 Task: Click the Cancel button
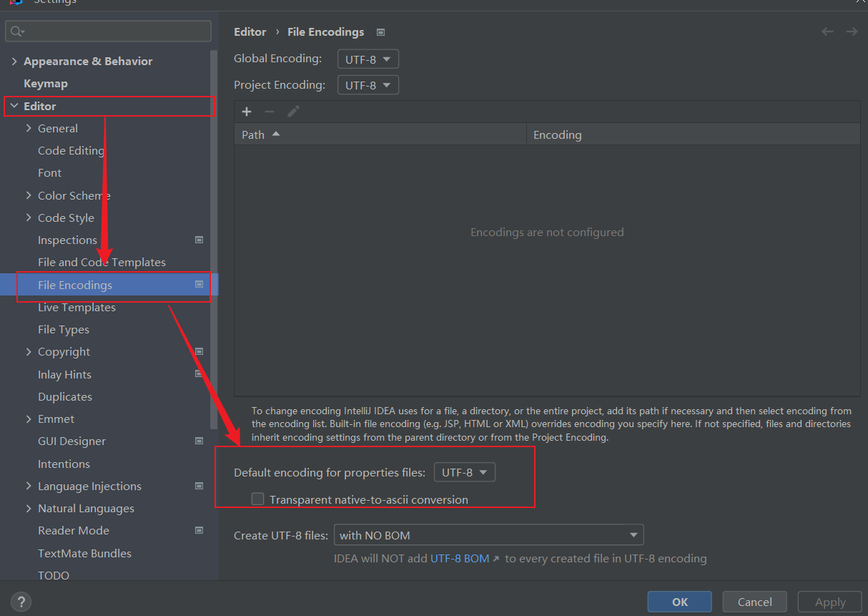[755, 602]
